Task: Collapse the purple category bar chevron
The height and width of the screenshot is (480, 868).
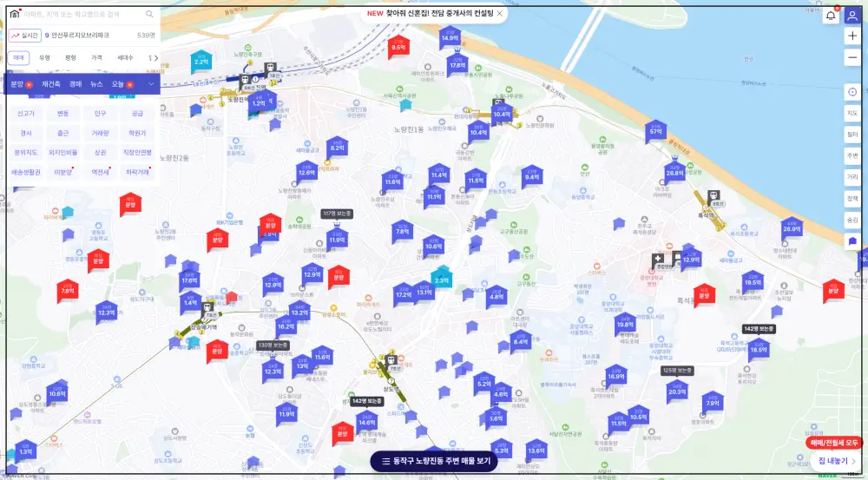Action: point(150,84)
